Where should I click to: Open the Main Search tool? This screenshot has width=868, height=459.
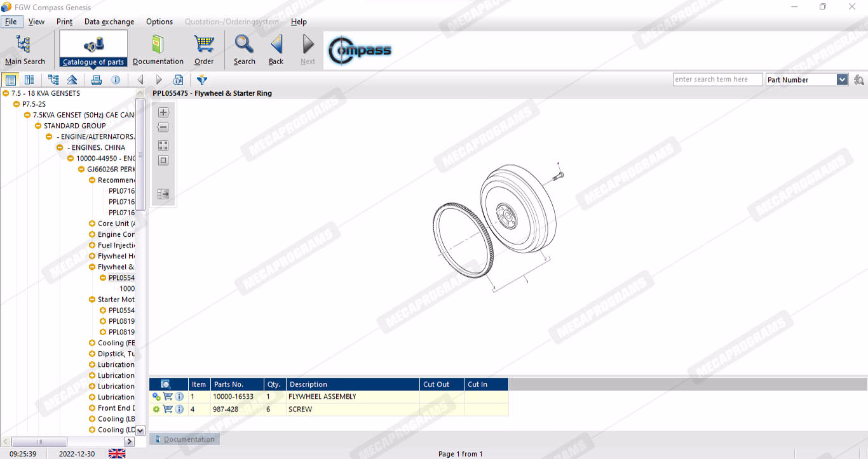pyautogui.click(x=25, y=50)
